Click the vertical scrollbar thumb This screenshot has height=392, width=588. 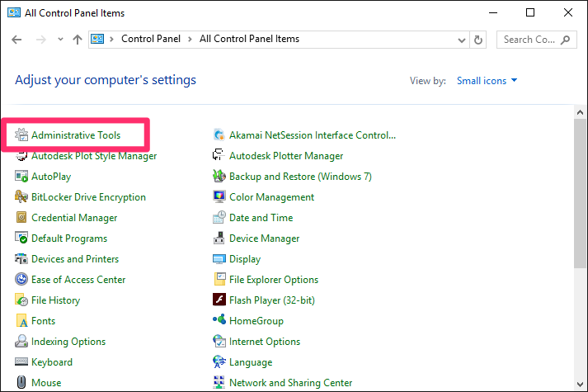[580, 194]
